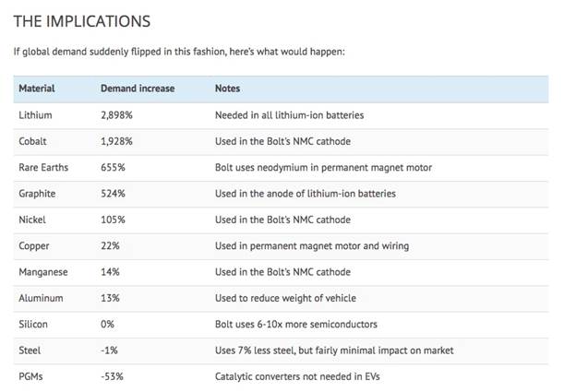564x392 pixels.
Task: Click the PGMs material cell
Action: point(32,377)
